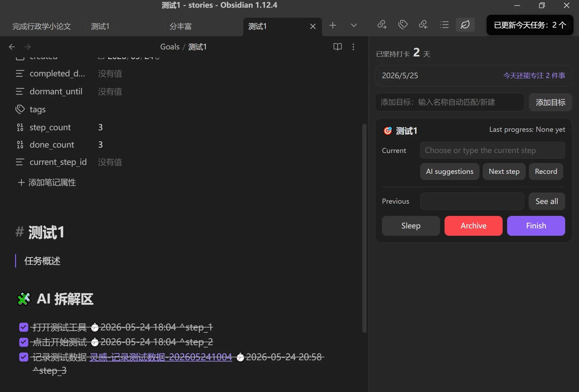Focus the 添加目标 name input field
Image resolution: width=579 pixels, height=392 pixels.
(x=449, y=102)
